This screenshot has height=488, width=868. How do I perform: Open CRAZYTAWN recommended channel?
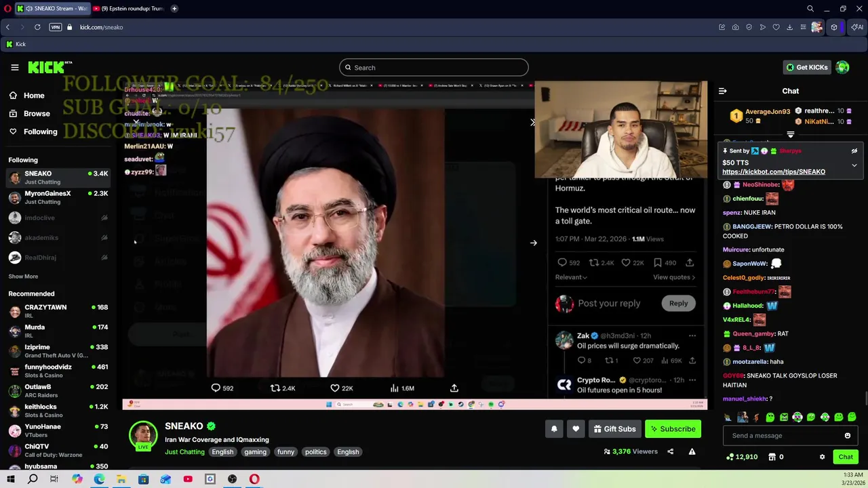click(x=58, y=311)
